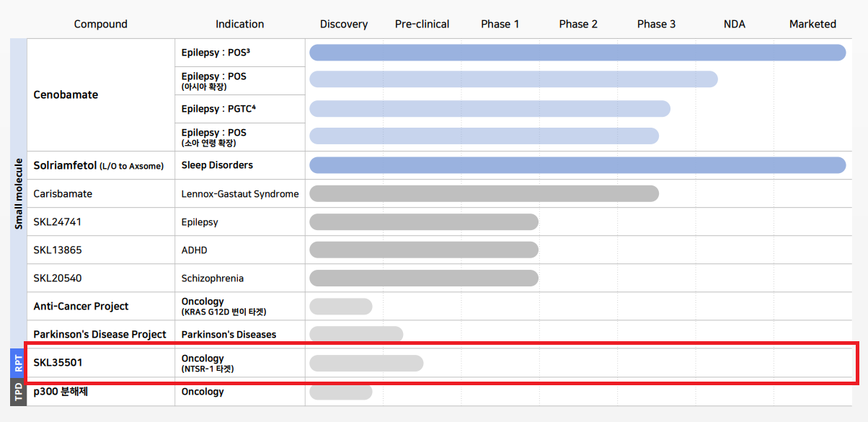
Task: Select the Marketed column header
Action: [812, 24]
